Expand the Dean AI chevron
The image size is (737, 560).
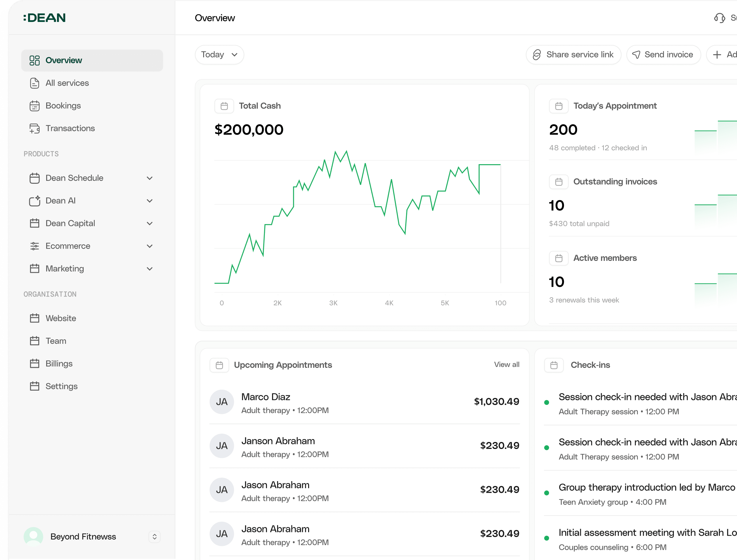pyautogui.click(x=149, y=201)
